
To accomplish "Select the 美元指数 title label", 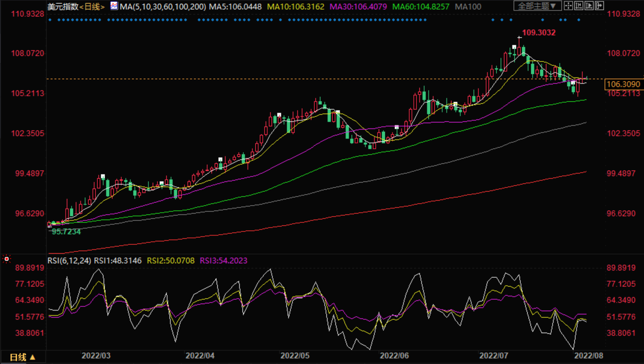I will tap(62, 7).
